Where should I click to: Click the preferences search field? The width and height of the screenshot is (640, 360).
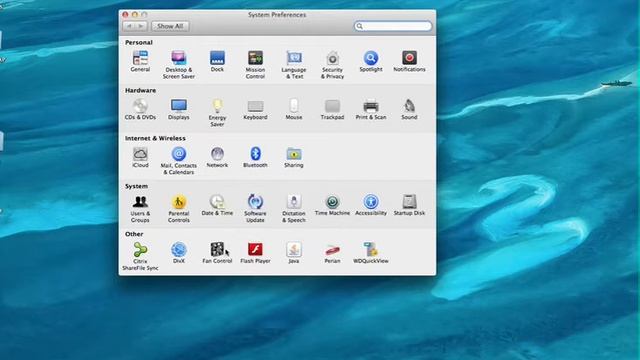393,26
